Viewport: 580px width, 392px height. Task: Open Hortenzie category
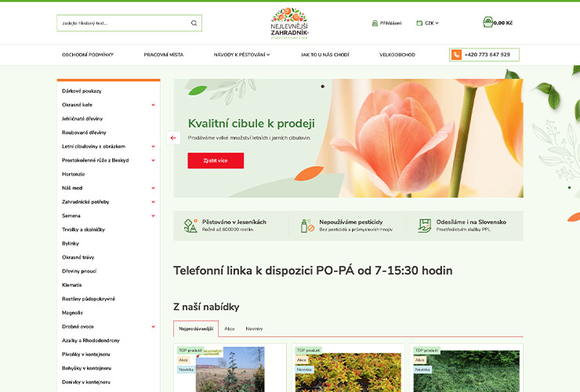click(73, 174)
